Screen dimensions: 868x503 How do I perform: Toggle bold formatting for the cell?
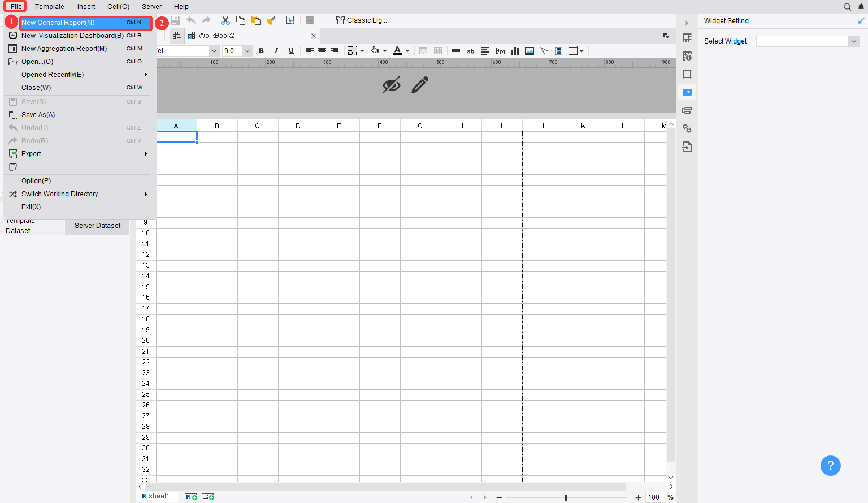click(x=261, y=51)
